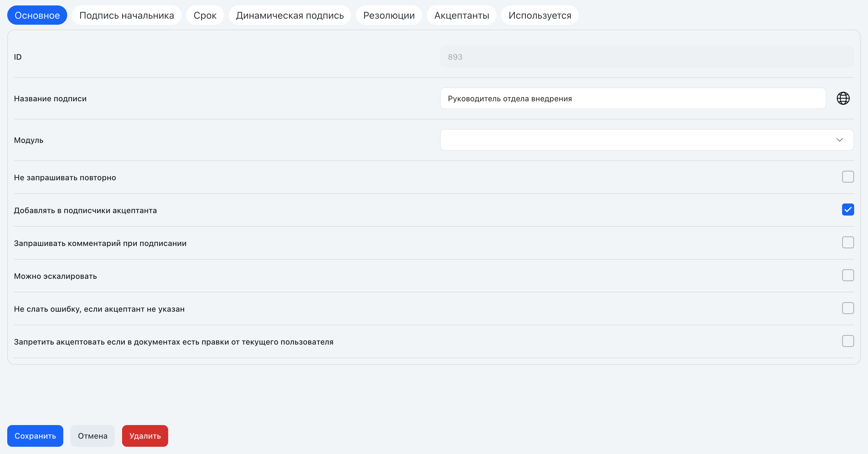Click the red Удалить button
The image size is (868, 454).
pyautogui.click(x=145, y=436)
